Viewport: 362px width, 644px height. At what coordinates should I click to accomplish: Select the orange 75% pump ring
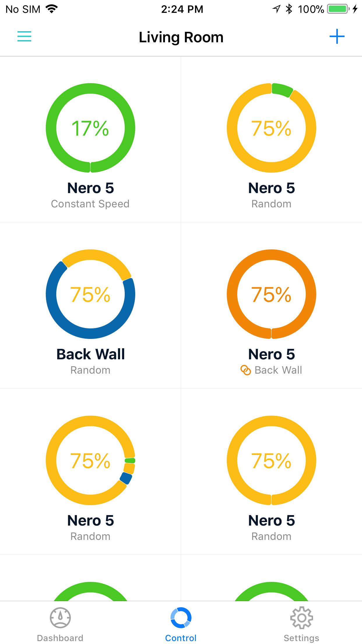pyautogui.click(x=271, y=294)
